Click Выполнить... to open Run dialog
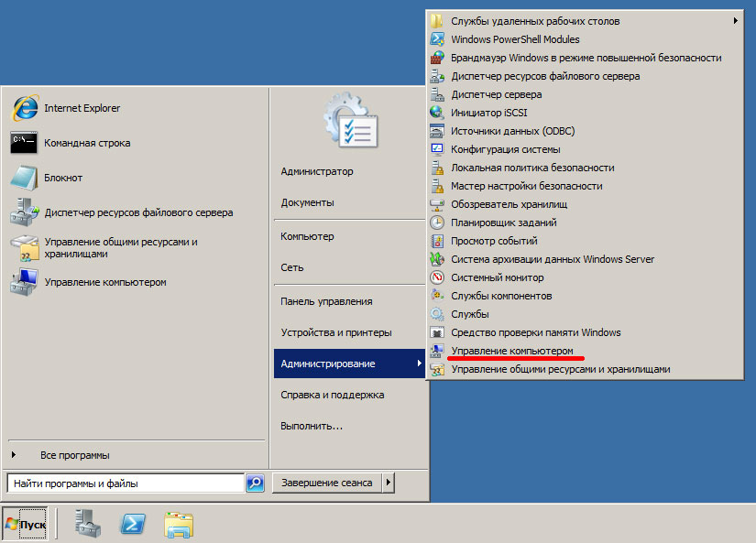 312,427
